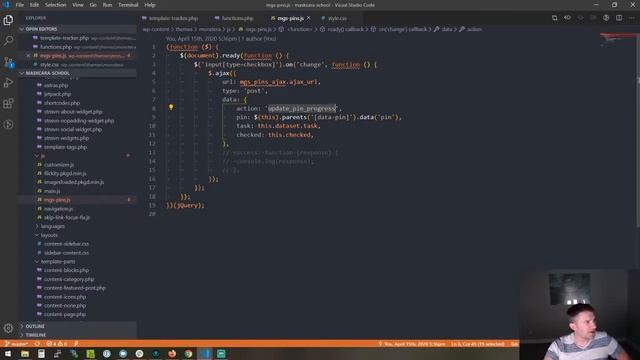Open the Edit menu
Image resolution: width=640 pixels, height=360 pixels.
click(x=34, y=5)
